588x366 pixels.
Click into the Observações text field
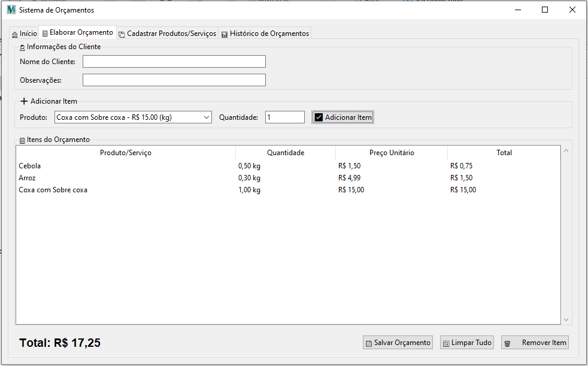coord(174,80)
